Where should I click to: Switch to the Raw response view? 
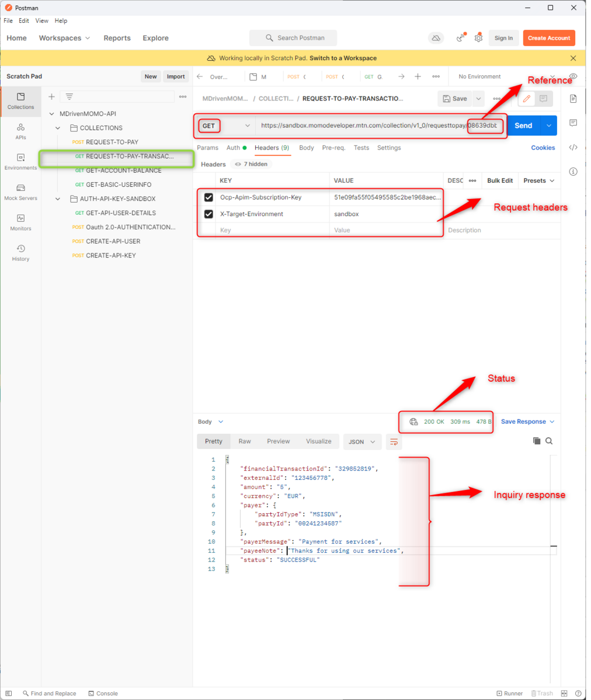click(x=244, y=441)
